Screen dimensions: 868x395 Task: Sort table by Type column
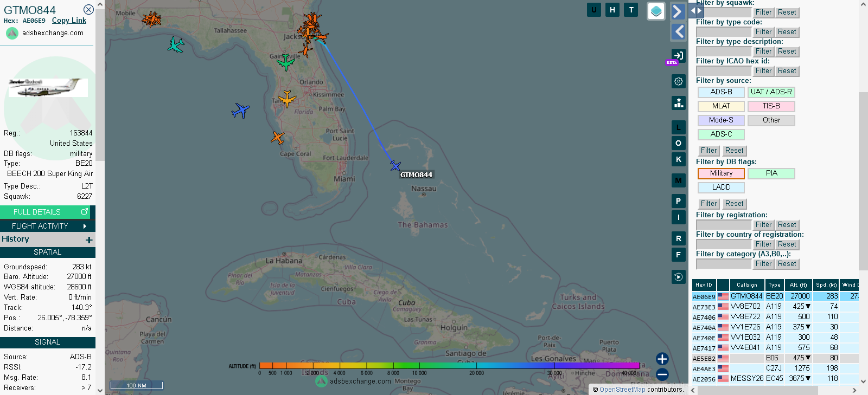pyautogui.click(x=775, y=285)
